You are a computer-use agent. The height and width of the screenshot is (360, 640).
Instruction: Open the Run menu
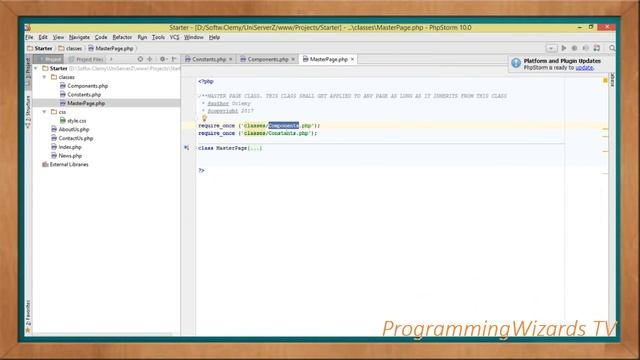(142, 37)
